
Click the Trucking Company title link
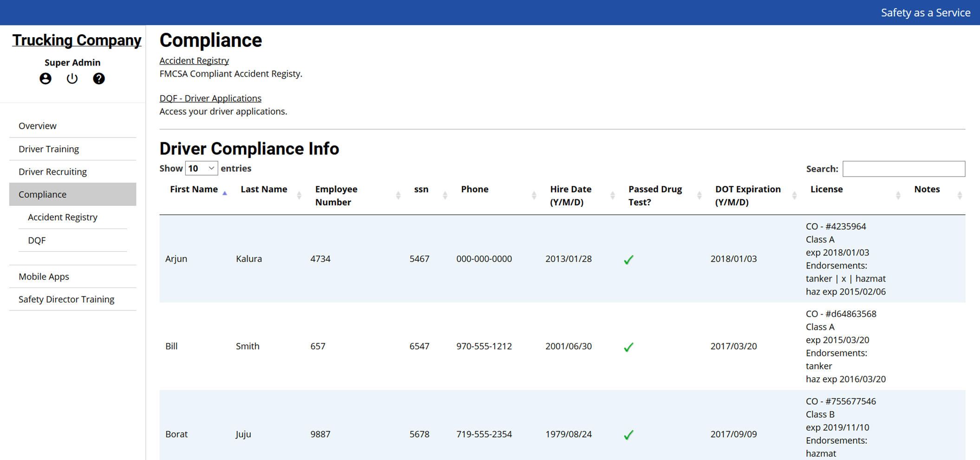click(77, 40)
